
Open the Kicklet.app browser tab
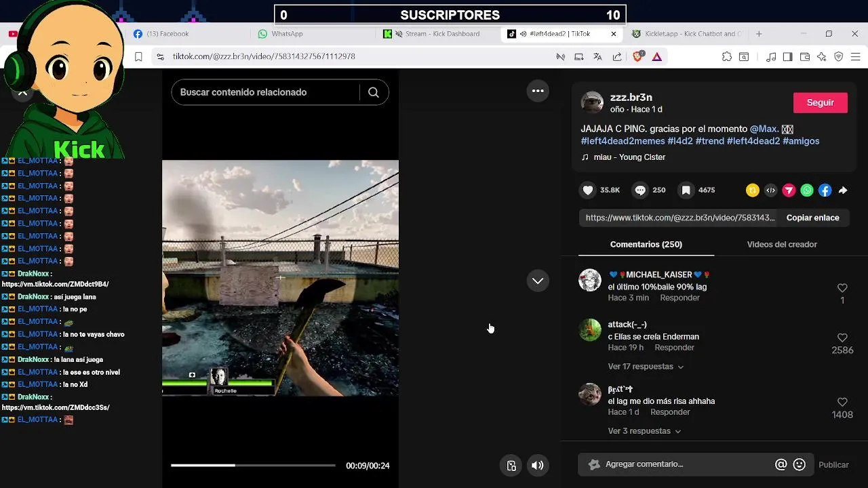click(x=688, y=34)
